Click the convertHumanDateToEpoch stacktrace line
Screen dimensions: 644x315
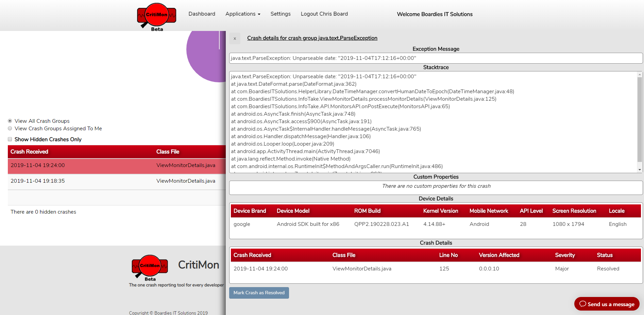point(373,92)
